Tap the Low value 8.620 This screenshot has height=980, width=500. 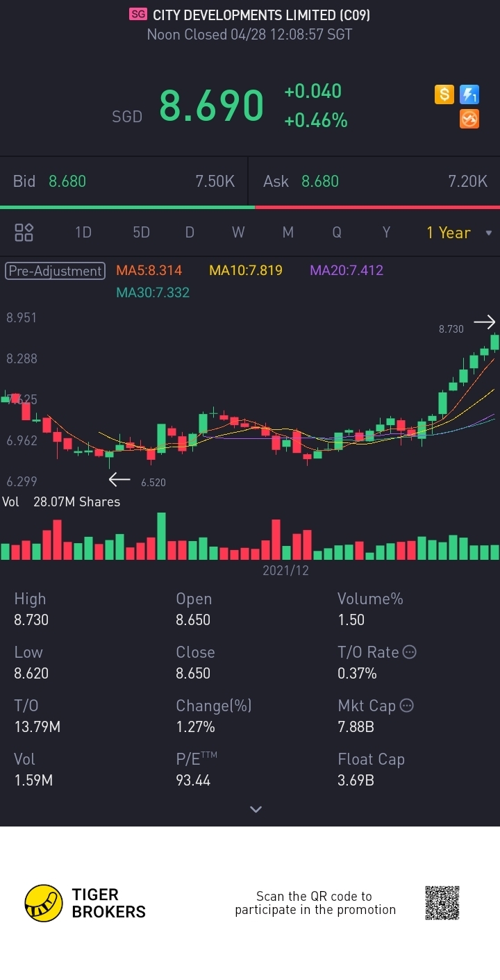[x=31, y=673]
